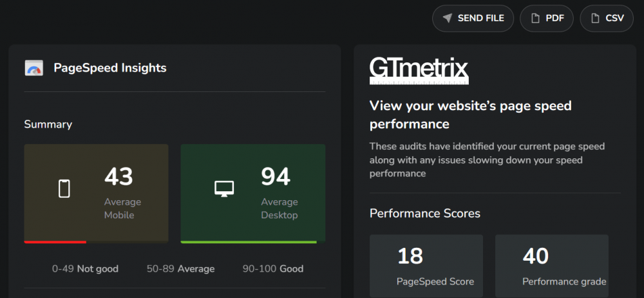Click the 50-89 Average legend

(181, 269)
